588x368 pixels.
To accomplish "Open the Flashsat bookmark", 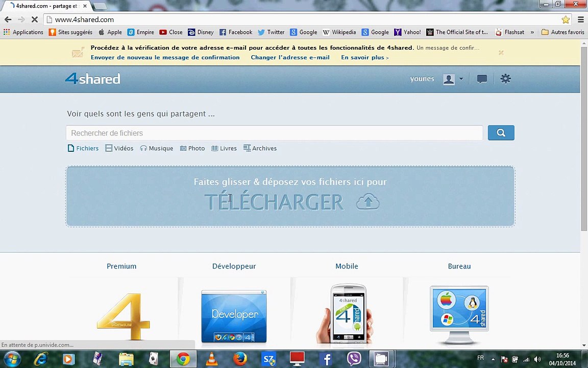I will coord(509,32).
